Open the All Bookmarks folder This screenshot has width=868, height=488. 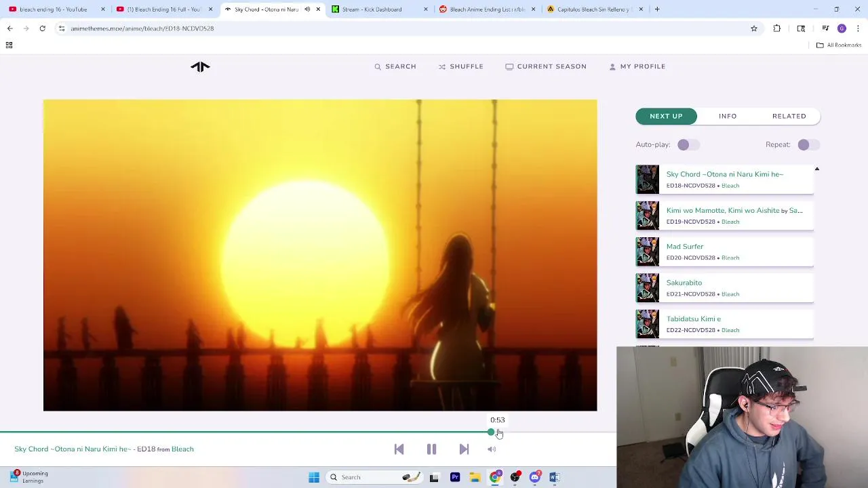(839, 45)
